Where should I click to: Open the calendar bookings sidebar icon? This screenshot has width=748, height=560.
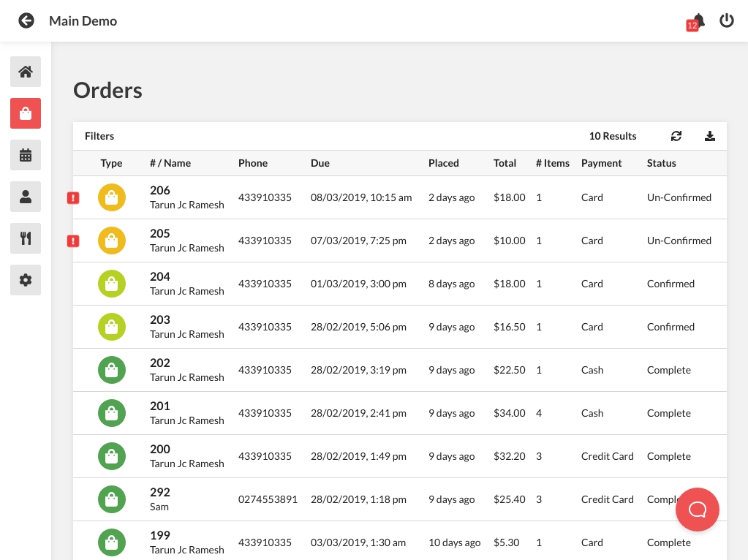coord(26,155)
